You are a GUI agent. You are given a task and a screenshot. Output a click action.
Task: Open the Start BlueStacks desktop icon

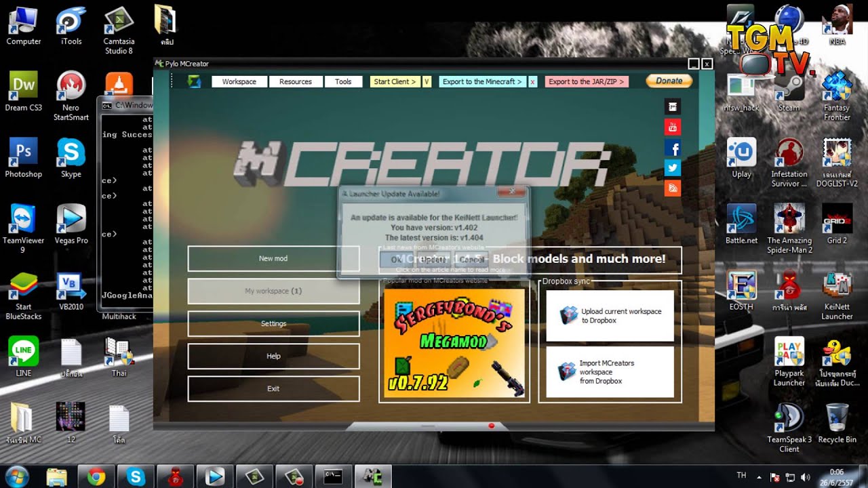(24, 296)
